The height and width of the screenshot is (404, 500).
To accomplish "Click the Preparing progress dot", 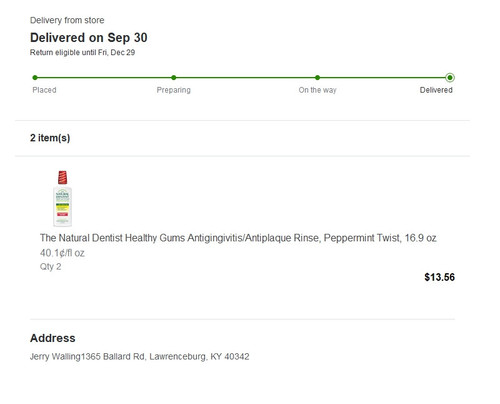I will tap(174, 78).
